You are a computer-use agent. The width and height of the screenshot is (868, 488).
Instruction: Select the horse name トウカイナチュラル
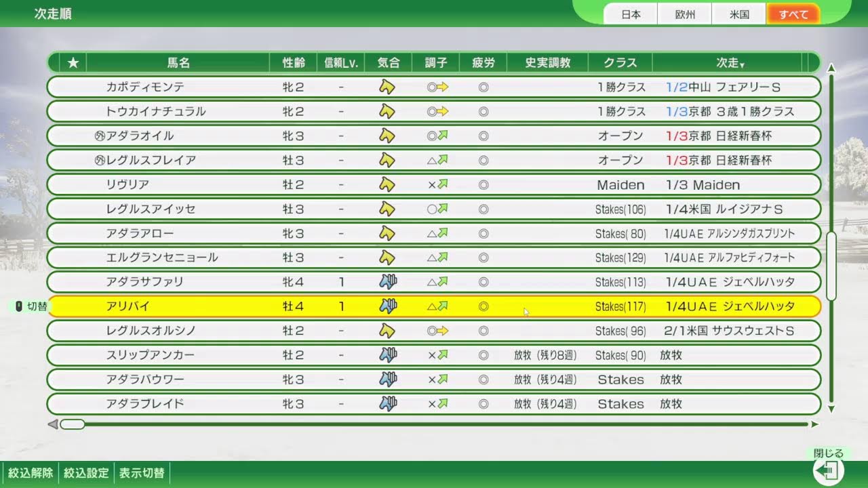156,111
